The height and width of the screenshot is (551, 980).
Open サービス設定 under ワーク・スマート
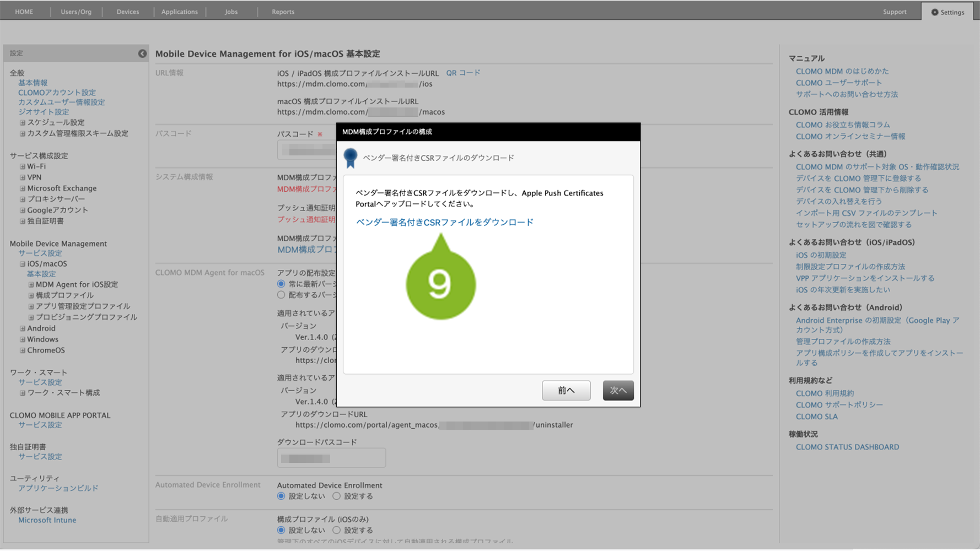40,382
